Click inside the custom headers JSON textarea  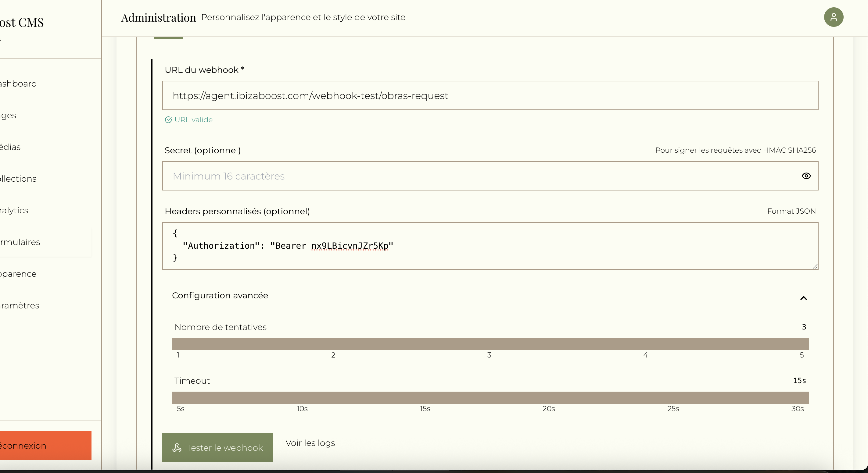pyautogui.click(x=490, y=246)
